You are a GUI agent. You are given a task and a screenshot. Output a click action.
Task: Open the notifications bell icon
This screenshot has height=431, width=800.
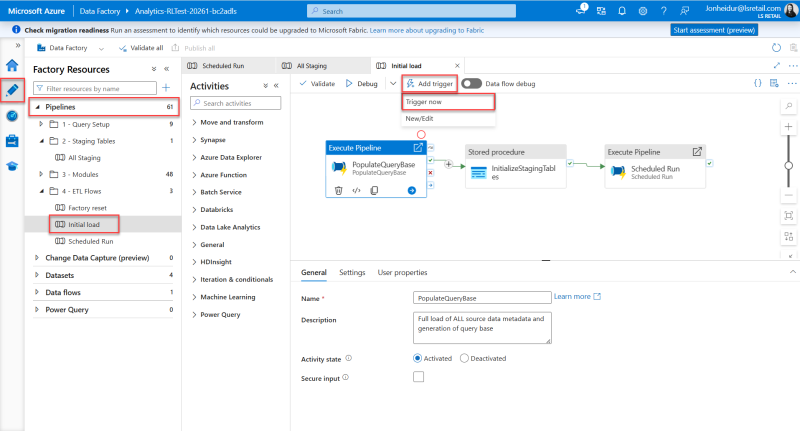[622, 11]
